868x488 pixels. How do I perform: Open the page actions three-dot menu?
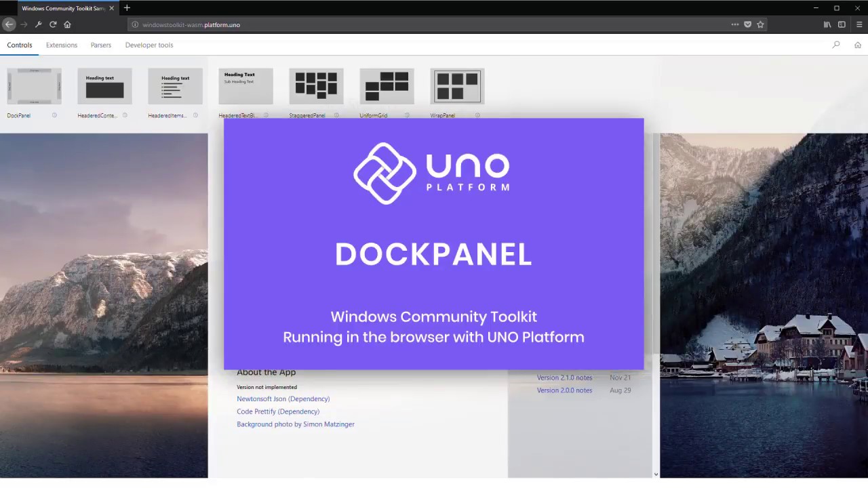735,24
